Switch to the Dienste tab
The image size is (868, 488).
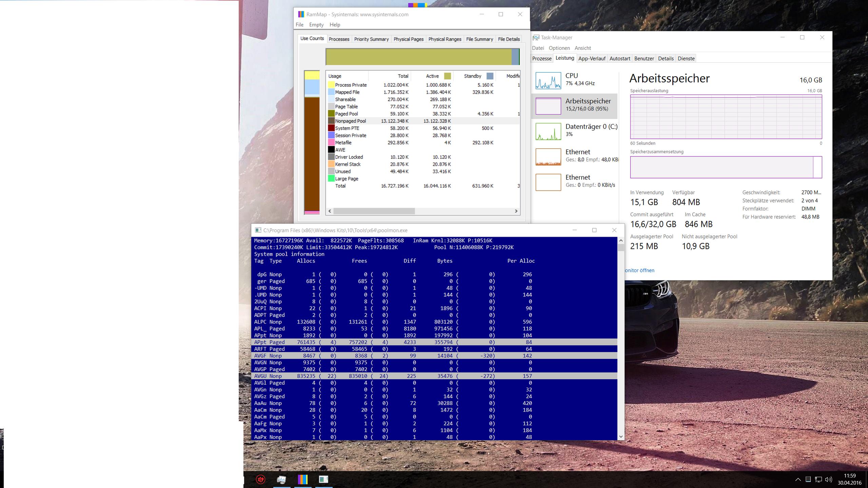(686, 58)
